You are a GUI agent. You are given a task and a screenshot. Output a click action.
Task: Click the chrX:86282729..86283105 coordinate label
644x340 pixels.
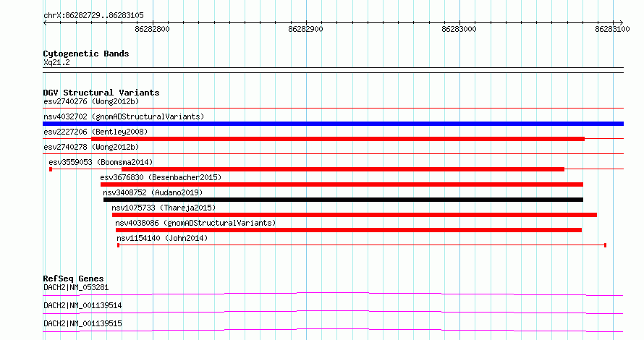93,15
